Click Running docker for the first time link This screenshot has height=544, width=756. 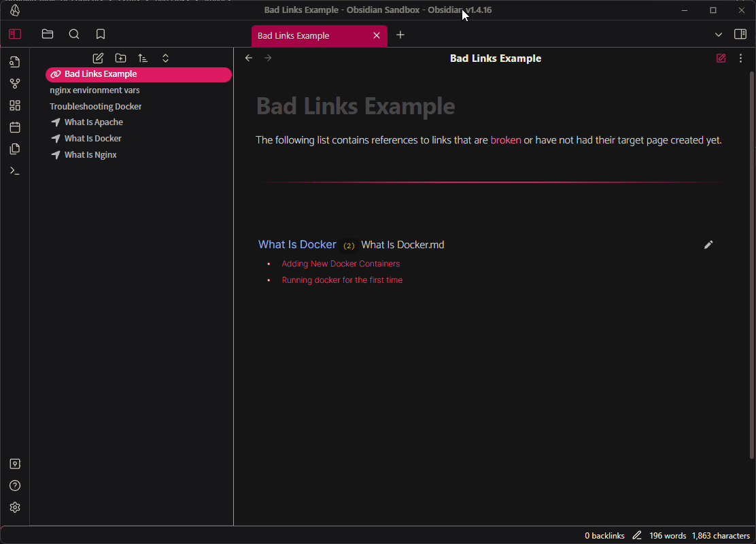pyautogui.click(x=342, y=280)
